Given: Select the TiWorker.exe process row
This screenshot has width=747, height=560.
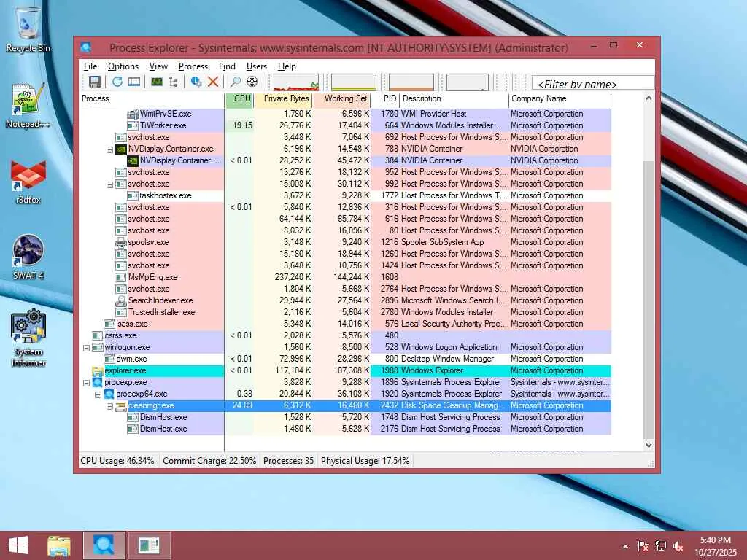Looking at the screenshot, I should [345, 125].
